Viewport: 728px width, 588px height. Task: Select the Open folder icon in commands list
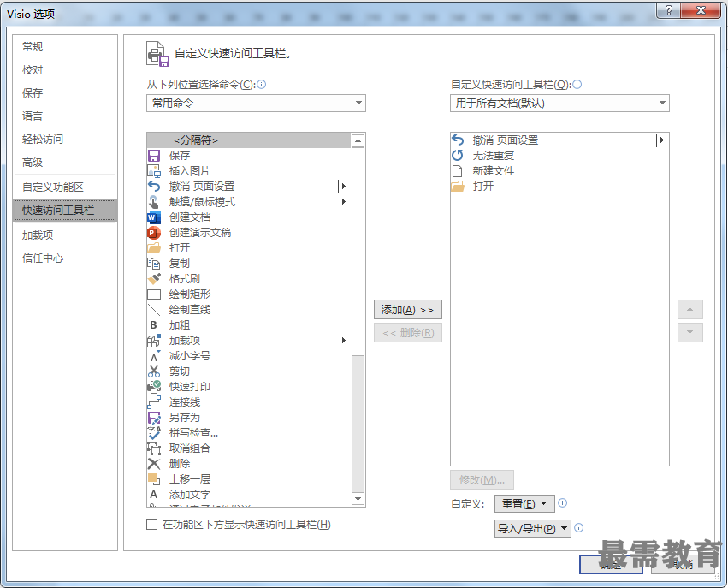click(x=154, y=248)
